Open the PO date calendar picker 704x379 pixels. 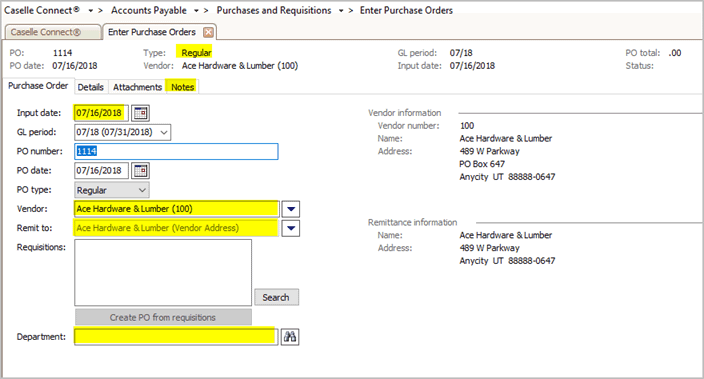click(x=140, y=171)
